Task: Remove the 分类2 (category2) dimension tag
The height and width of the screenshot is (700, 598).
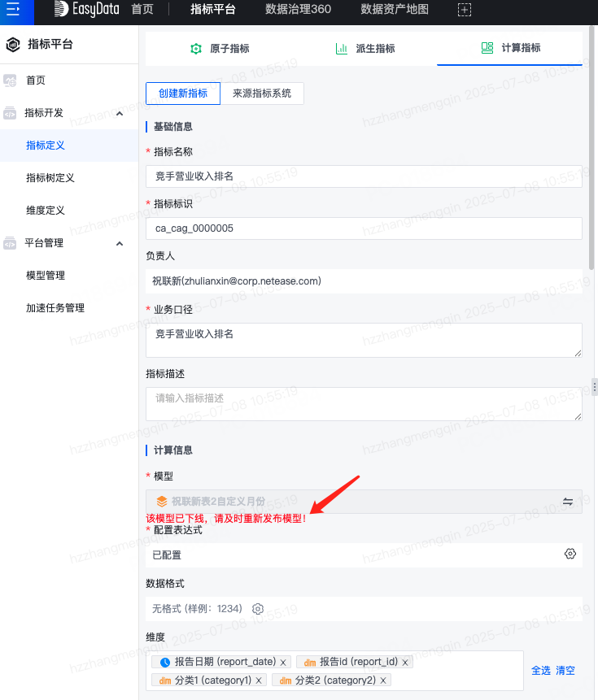Action: pyautogui.click(x=383, y=680)
